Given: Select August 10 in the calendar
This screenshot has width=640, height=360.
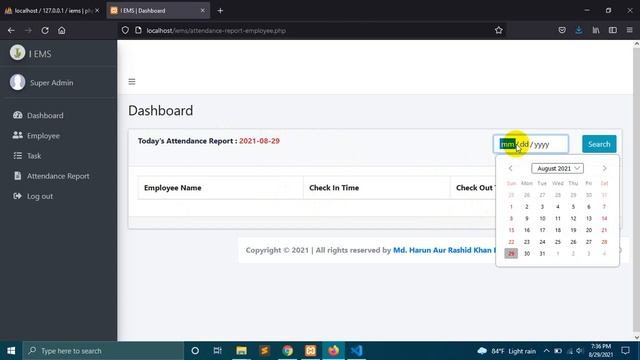Looking at the screenshot, I should tap(542, 219).
